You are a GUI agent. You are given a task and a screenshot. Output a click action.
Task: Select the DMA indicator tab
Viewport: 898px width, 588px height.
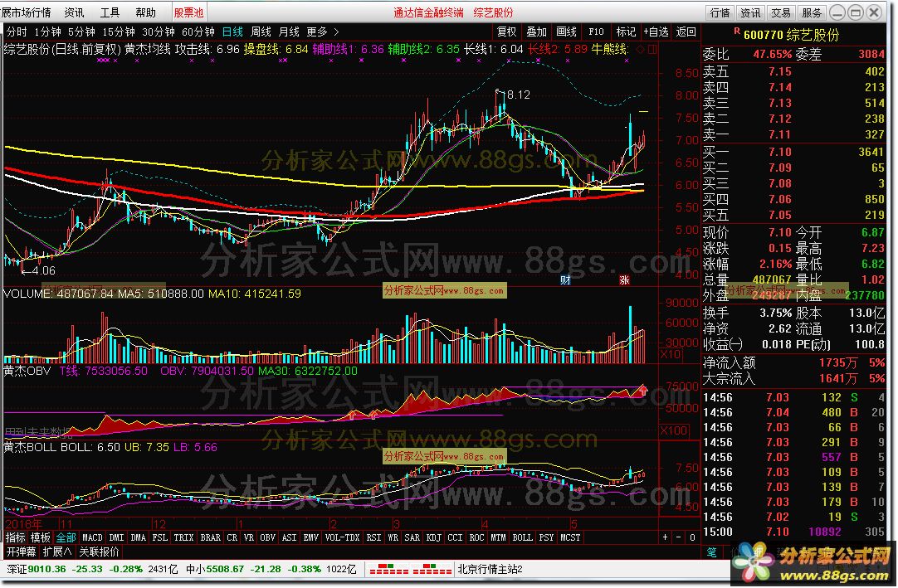click(138, 537)
